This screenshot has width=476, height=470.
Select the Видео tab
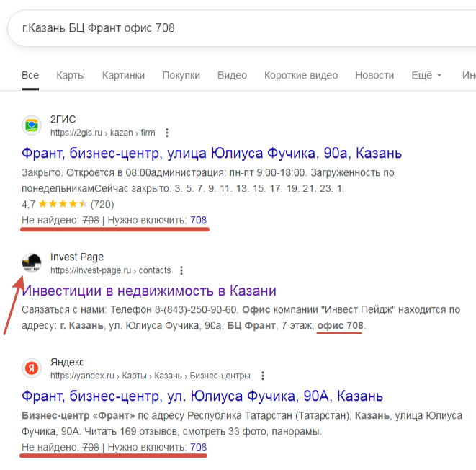(x=232, y=75)
